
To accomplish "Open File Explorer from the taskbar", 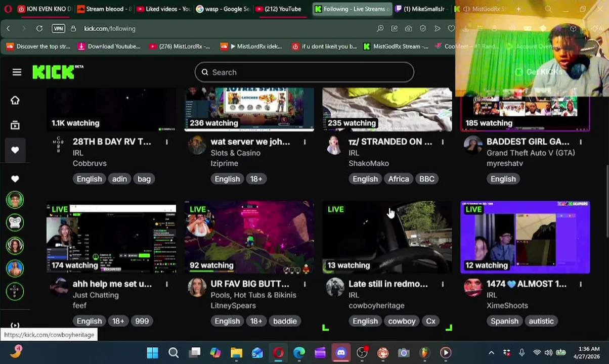I will coord(236,353).
